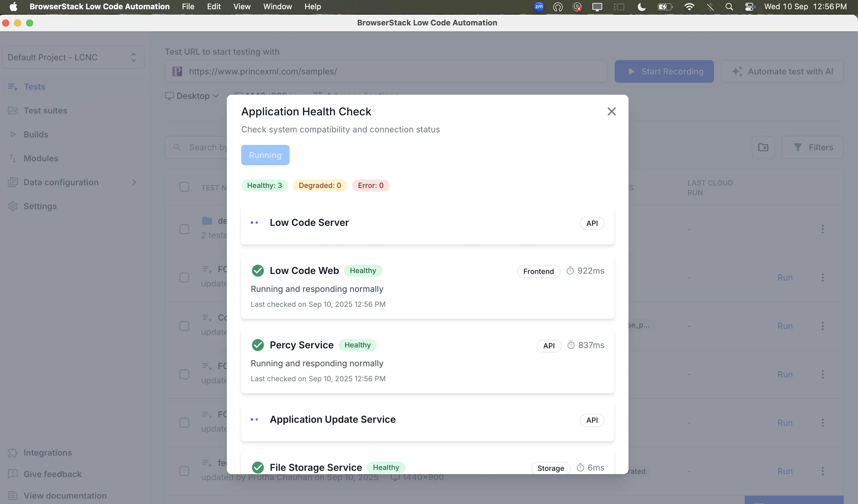858x504 pixels.
Task: Click the search tests field
Action: (x=196, y=147)
